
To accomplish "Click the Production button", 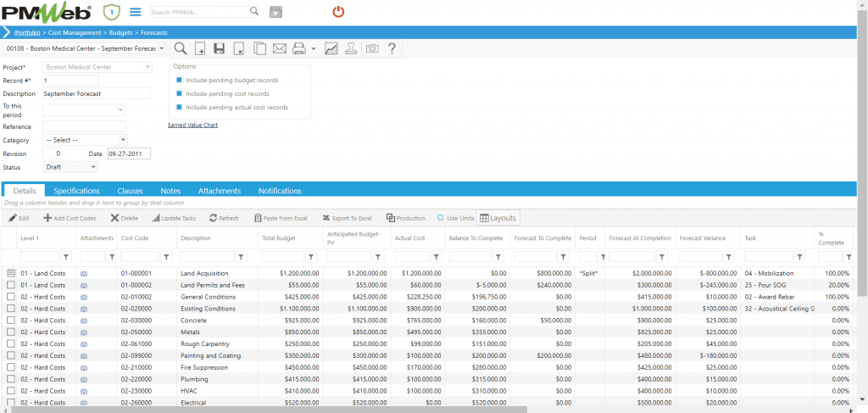I will click(406, 218).
